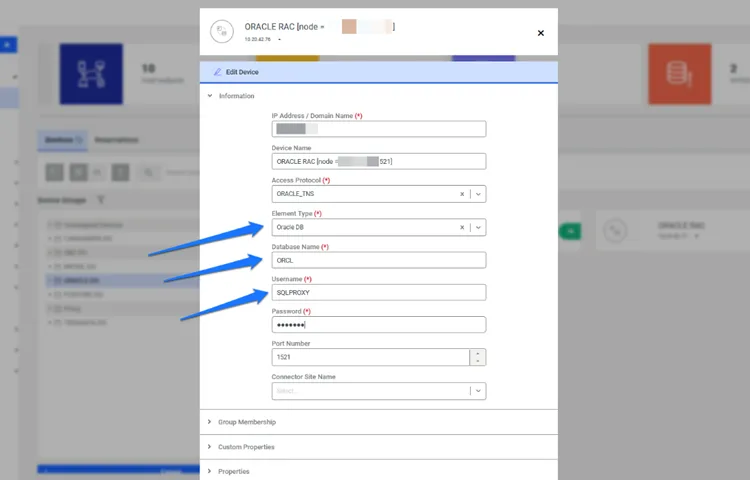Clear the Access Protocol ORACLE_TNS selection
750x480 pixels.
462,194
